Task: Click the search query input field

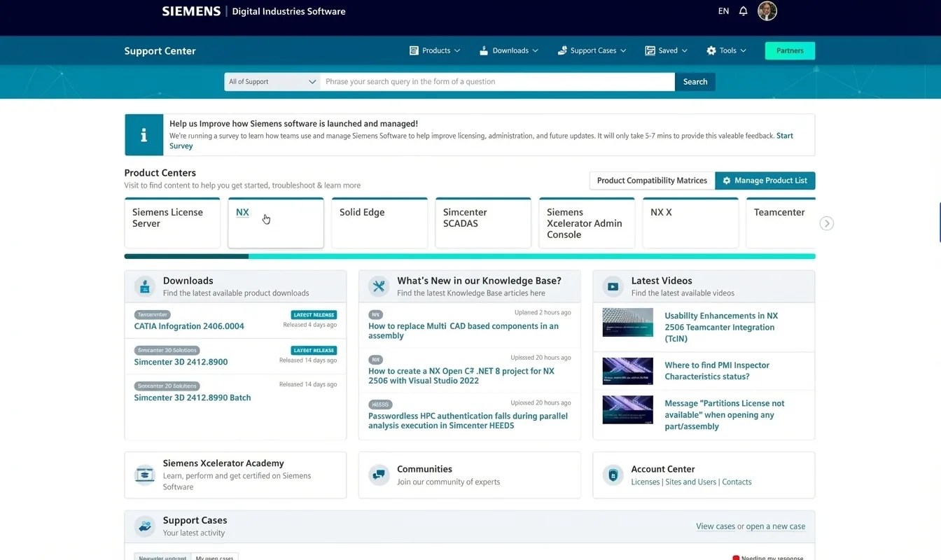Action: [497, 82]
